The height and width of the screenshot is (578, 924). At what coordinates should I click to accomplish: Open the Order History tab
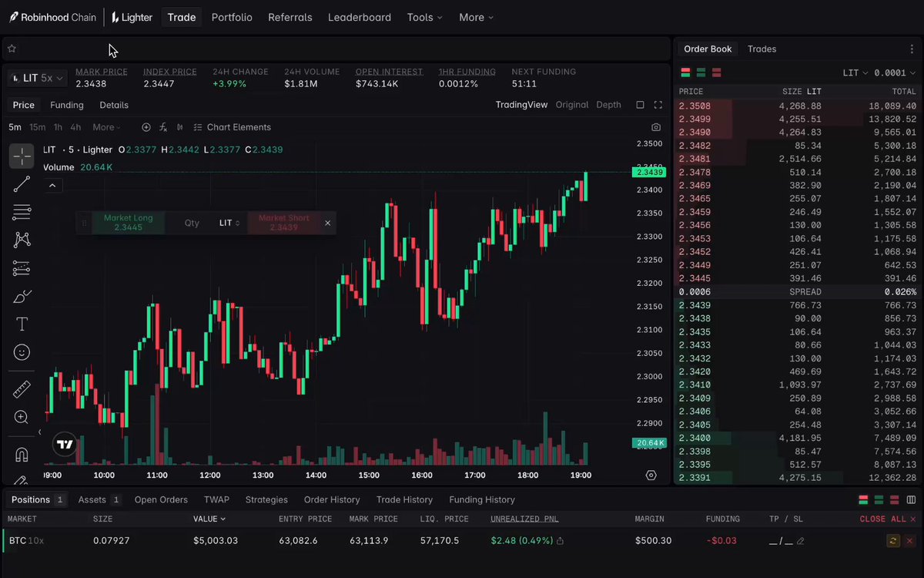coord(332,499)
